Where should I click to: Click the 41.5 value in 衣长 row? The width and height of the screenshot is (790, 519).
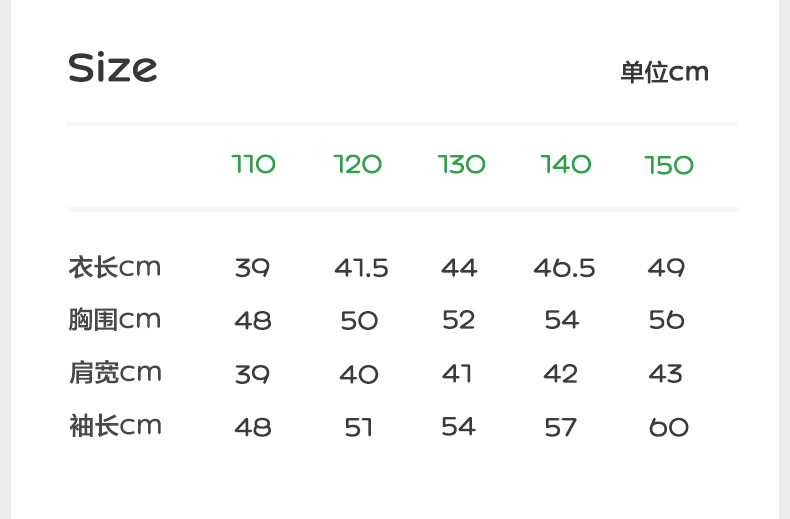pyautogui.click(x=361, y=268)
